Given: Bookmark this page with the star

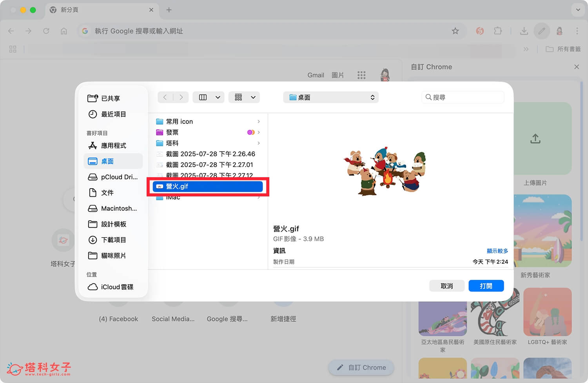Looking at the screenshot, I should pos(455,31).
